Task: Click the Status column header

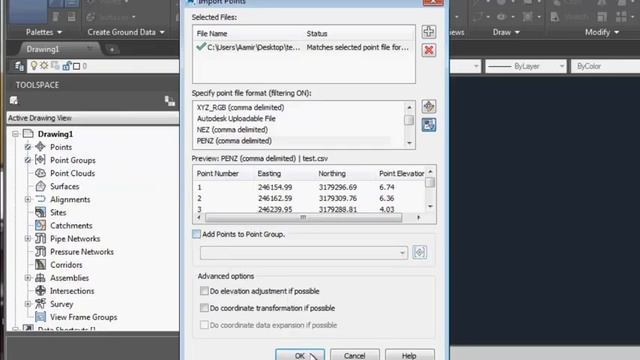Action: coord(317,33)
